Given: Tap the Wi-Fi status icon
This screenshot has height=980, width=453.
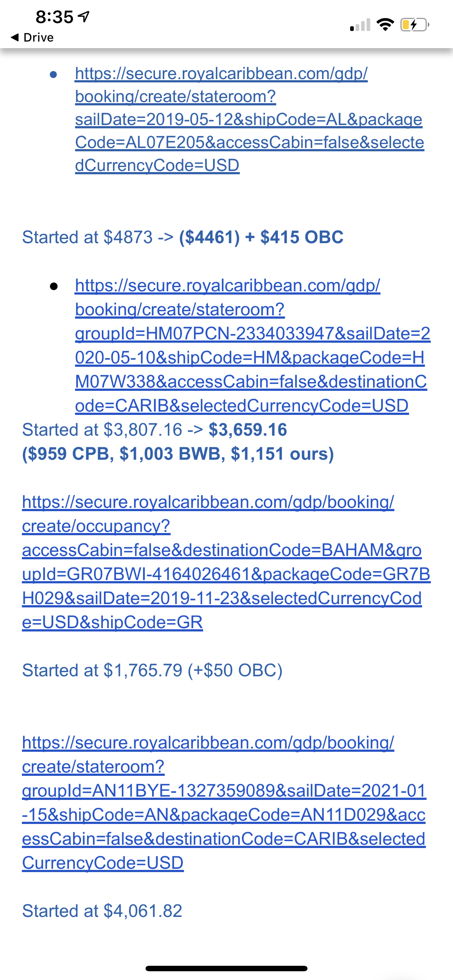Looking at the screenshot, I should click(385, 25).
